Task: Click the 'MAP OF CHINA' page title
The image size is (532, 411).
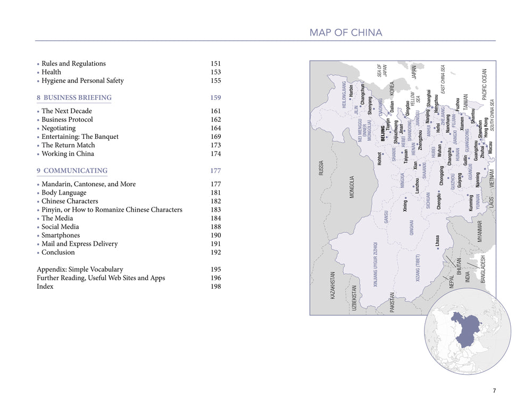Action: click(346, 32)
